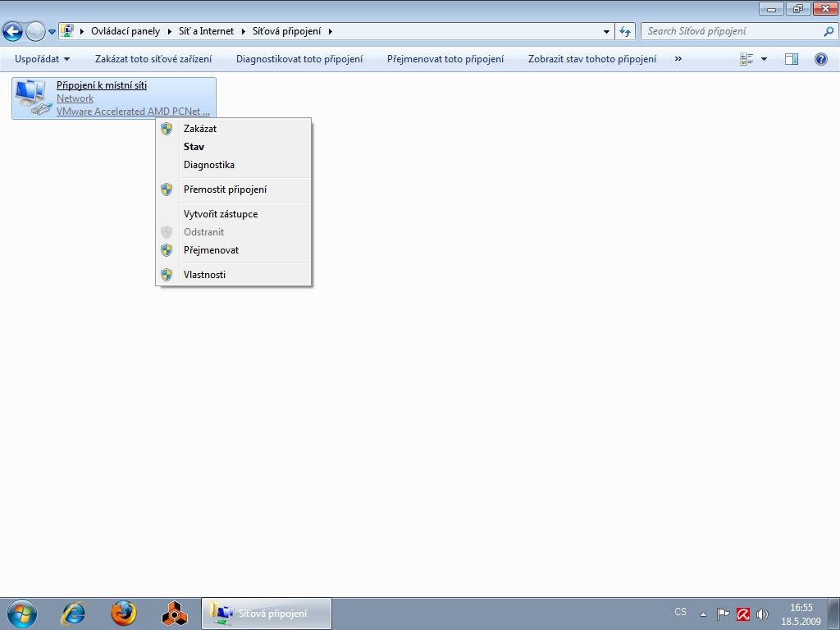Screen dimensions: 840x630
Task: Click the Připojení k místní síti title
Action: pos(101,85)
